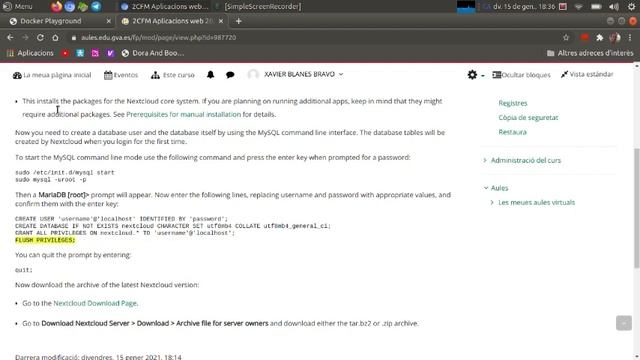Expand the XAVIER BLANES BRAVO user menu
Screen dimensions: 640x360
click(303, 74)
